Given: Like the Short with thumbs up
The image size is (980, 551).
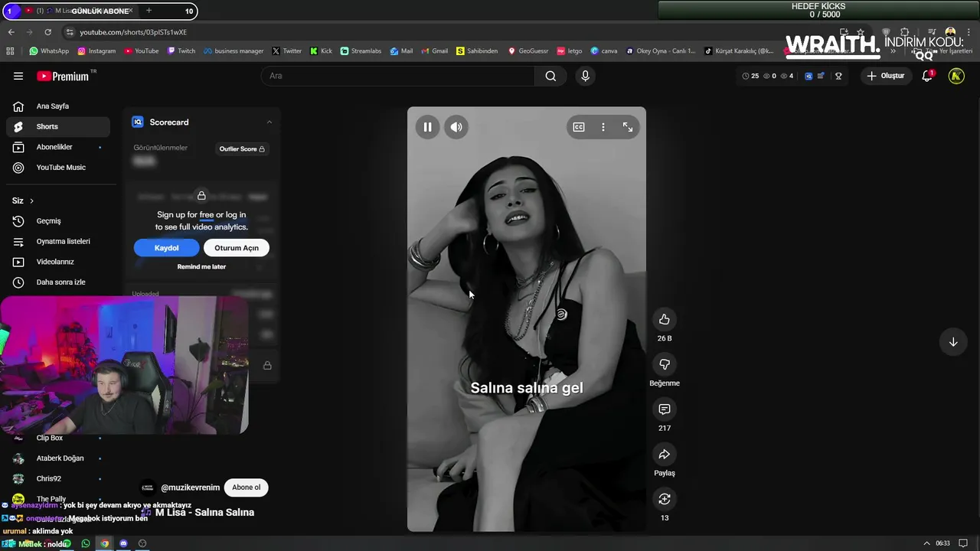Looking at the screenshot, I should (x=665, y=319).
